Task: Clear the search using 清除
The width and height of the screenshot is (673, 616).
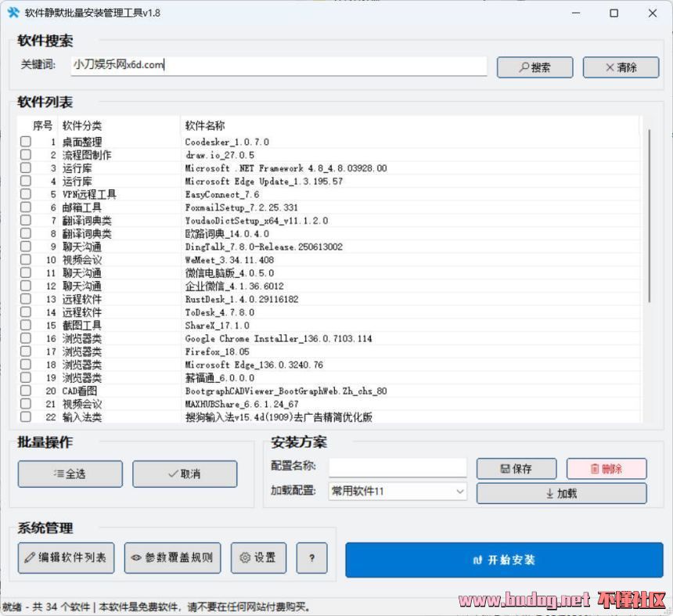Action: [x=621, y=67]
